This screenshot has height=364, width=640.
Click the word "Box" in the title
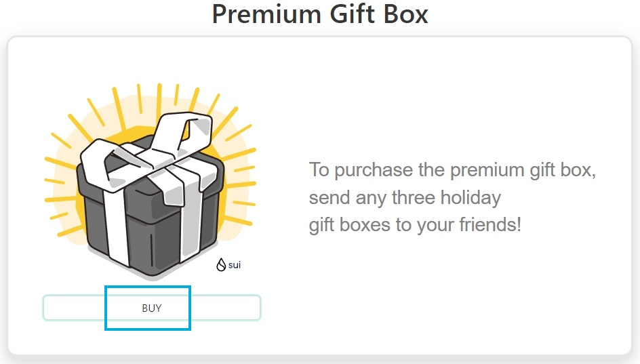(405, 14)
